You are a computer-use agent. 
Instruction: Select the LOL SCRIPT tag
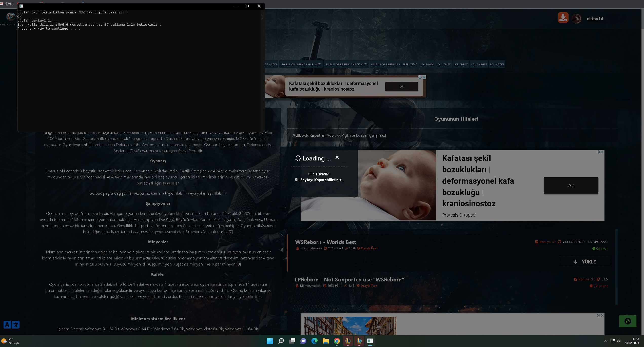[x=443, y=64]
